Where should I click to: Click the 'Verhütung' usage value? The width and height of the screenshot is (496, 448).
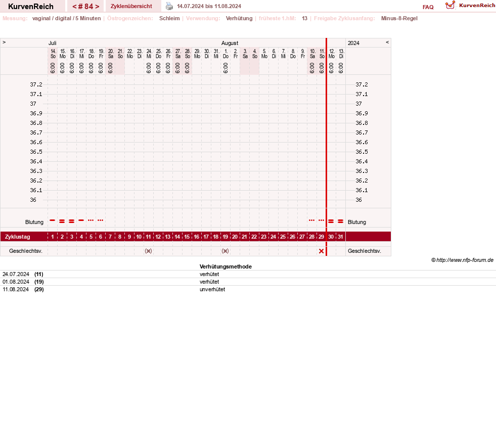pyautogui.click(x=239, y=18)
